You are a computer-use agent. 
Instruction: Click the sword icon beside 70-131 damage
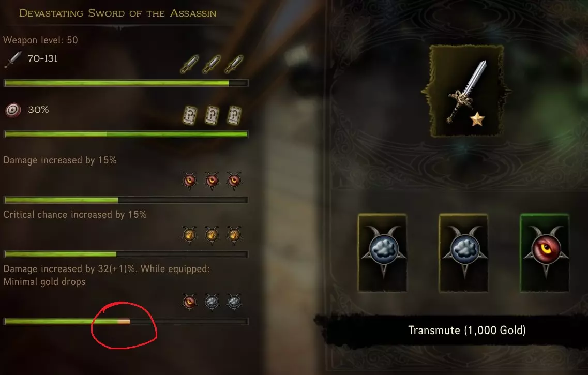point(13,59)
